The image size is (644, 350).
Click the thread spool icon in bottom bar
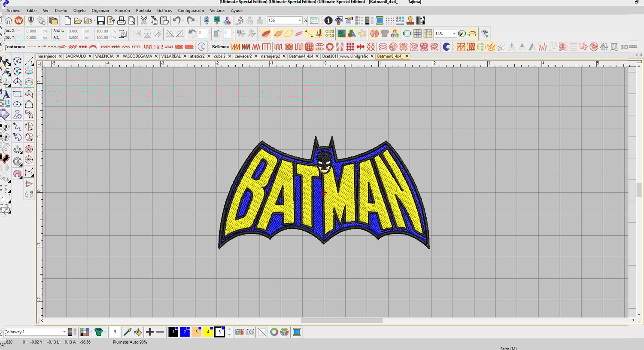[296, 332]
